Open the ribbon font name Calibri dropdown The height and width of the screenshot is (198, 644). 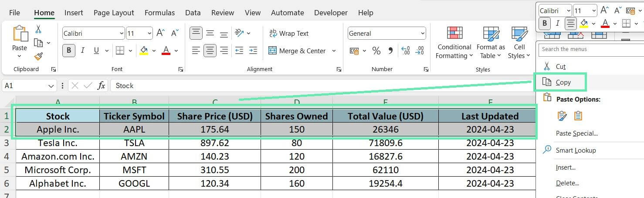coord(122,33)
